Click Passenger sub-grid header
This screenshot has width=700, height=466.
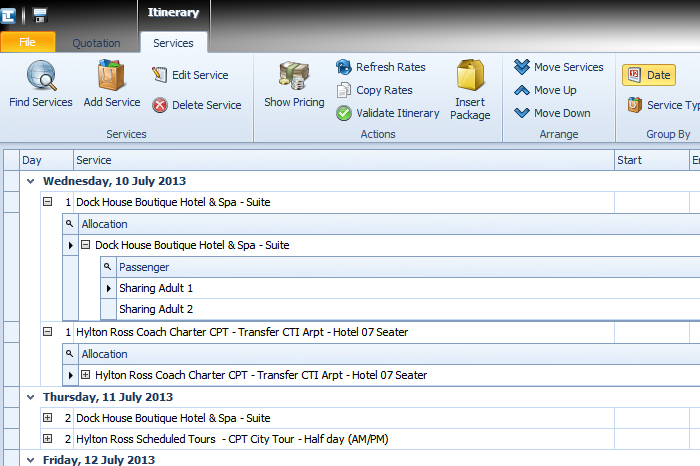(408, 267)
